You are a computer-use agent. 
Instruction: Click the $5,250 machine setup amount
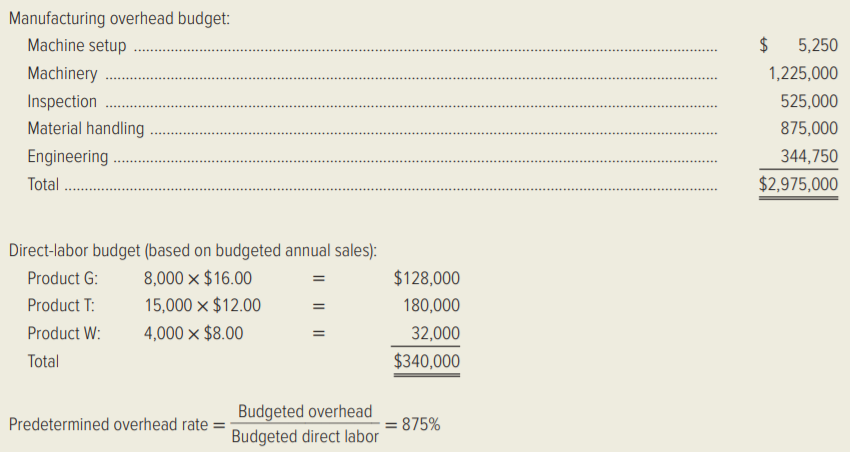799,45
